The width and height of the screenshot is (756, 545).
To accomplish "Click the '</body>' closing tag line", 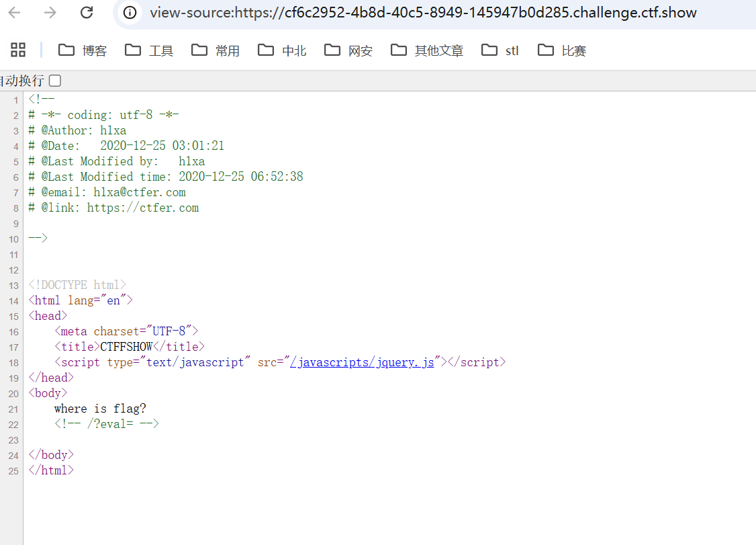I will [x=51, y=455].
